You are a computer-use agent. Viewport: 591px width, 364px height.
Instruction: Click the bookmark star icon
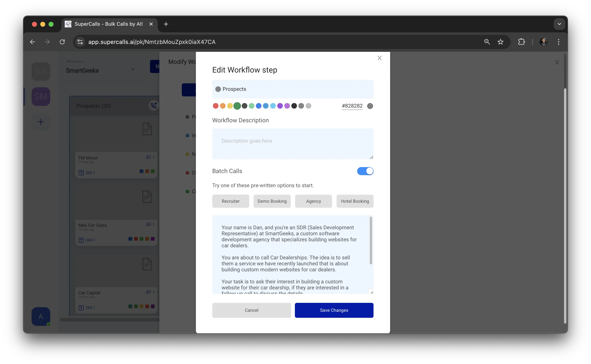coord(500,42)
